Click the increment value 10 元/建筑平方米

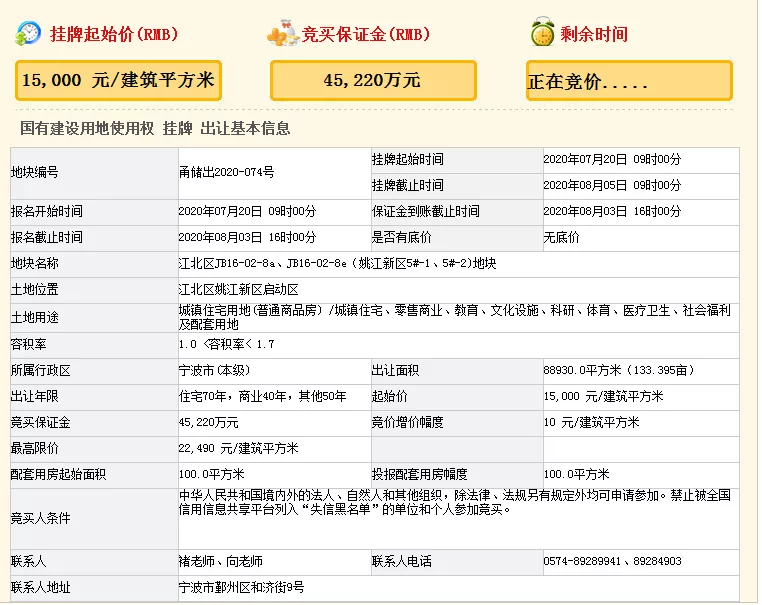pos(591,423)
